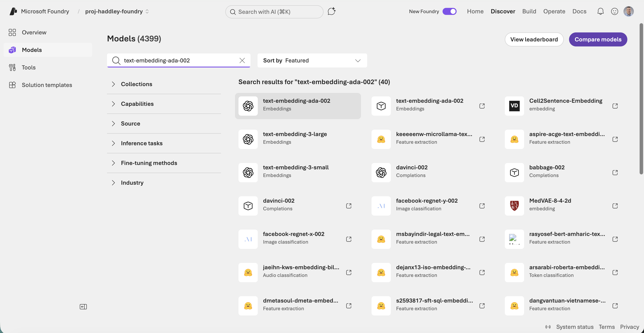Viewport: 644px width, 333px height.
Task: Switch project via proj-haddley-foundry selector
Action: pyautogui.click(x=117, y=11)
